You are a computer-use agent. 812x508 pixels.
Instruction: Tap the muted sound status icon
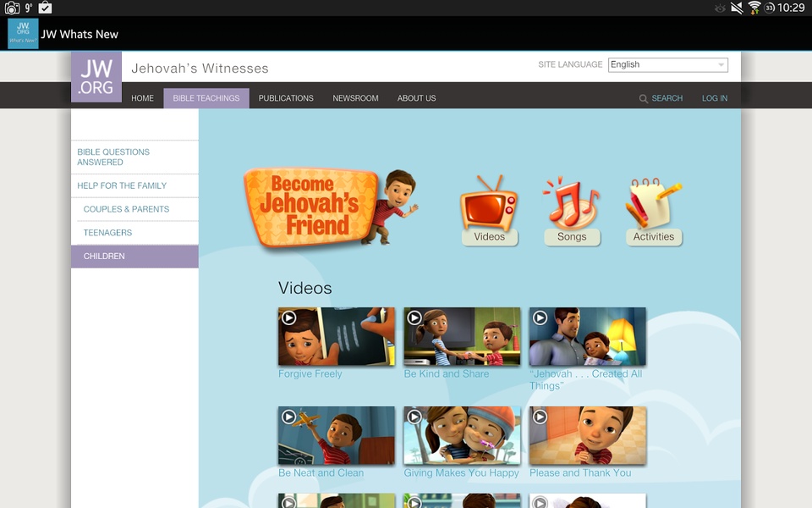737,8
